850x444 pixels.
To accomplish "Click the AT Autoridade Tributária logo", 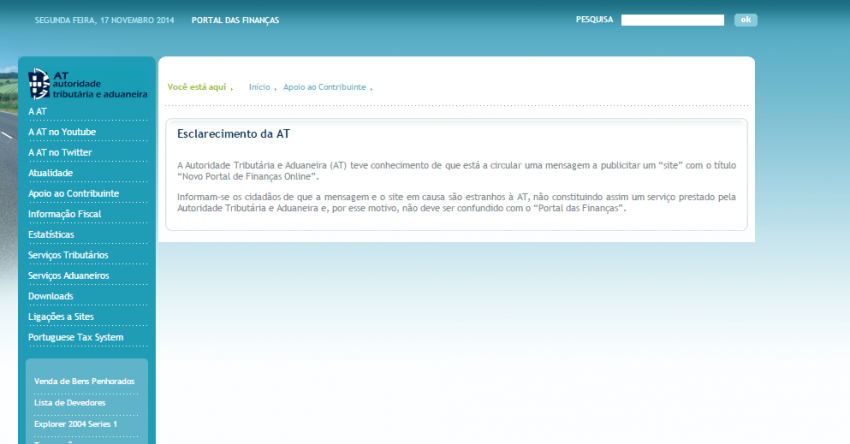I will (x=87, y=84).
